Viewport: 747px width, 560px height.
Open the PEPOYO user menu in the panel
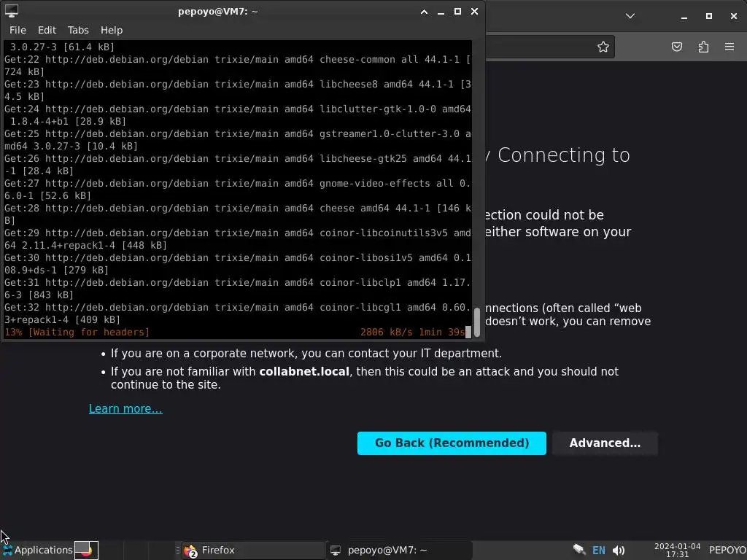point(727,550)
